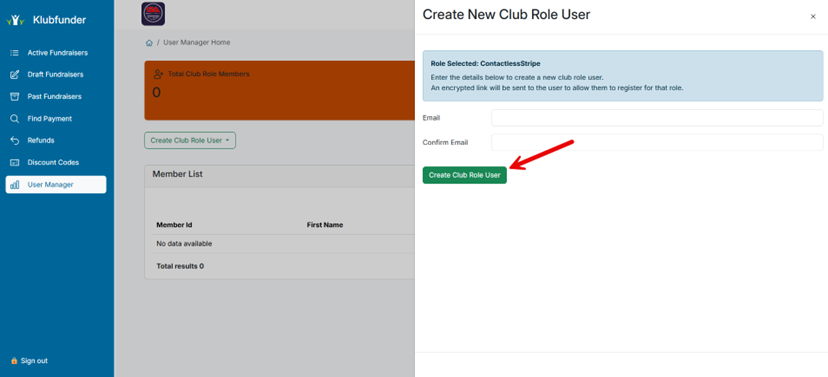Click the User Manager chart icon
Viewport: 828px width, 377px height.
15,185
